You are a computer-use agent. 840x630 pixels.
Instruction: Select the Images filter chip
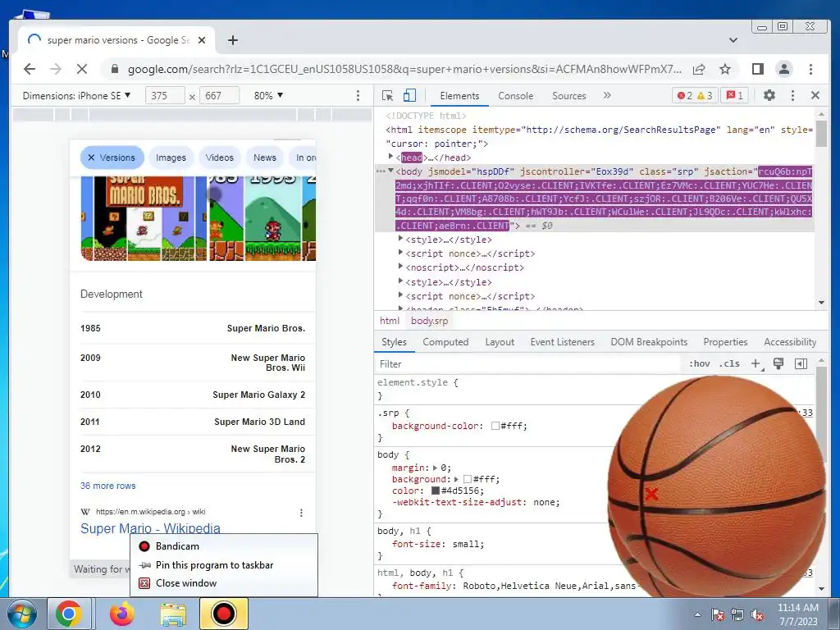[171, 157]
